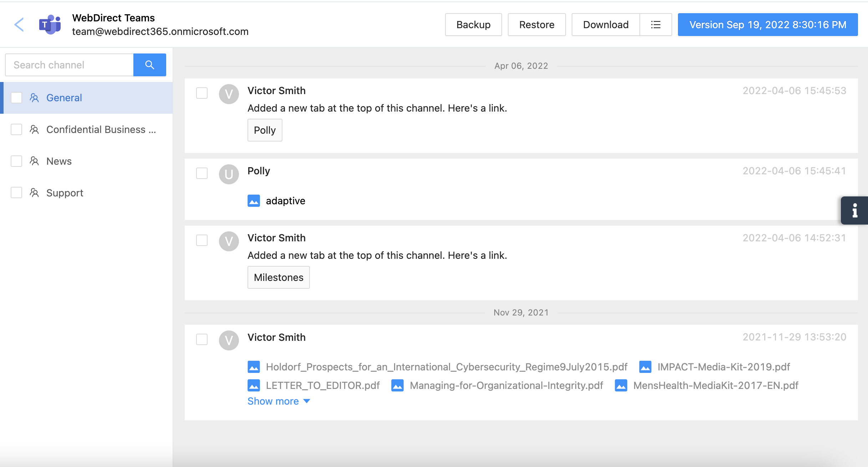Check the Support channel checkbox
Viewport: 868px width, 467px height.
(16, 193)
